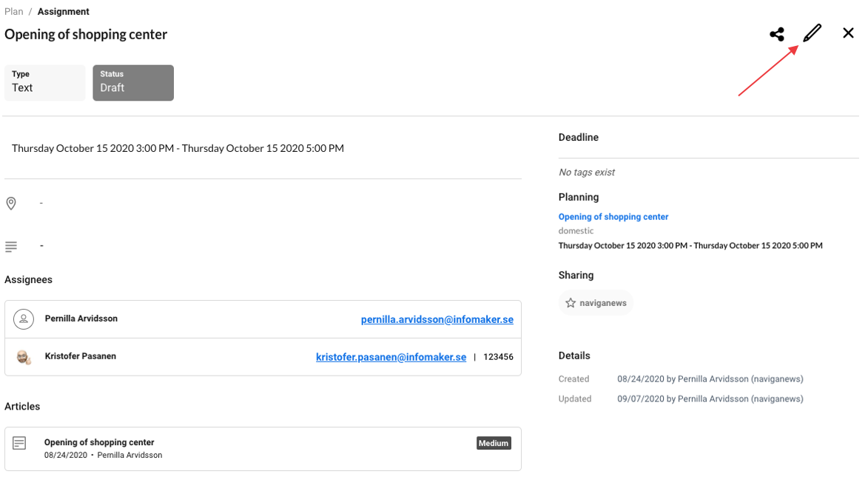Close the assignment panel with X
Screen dimensions: 868x477
pos(848,33)
